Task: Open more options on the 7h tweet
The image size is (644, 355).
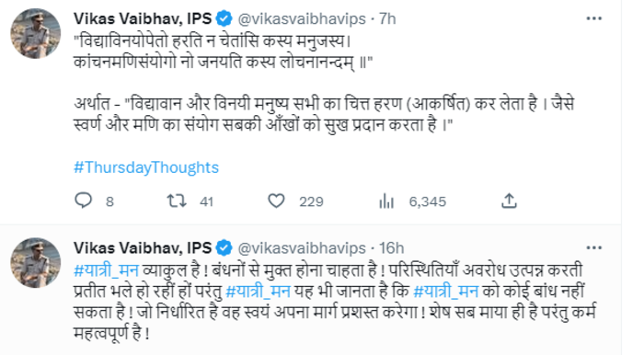Action: point(594,18)
